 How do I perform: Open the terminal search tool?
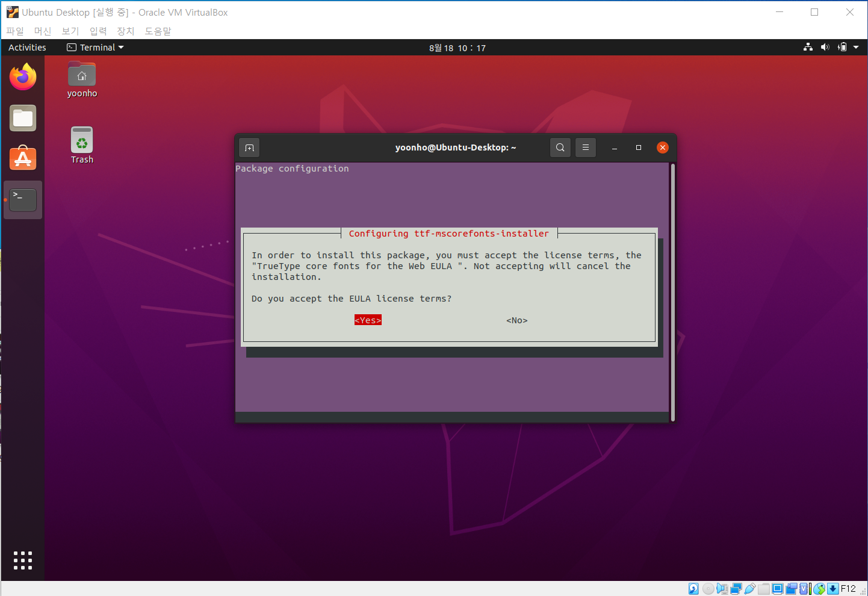point(560,147)
